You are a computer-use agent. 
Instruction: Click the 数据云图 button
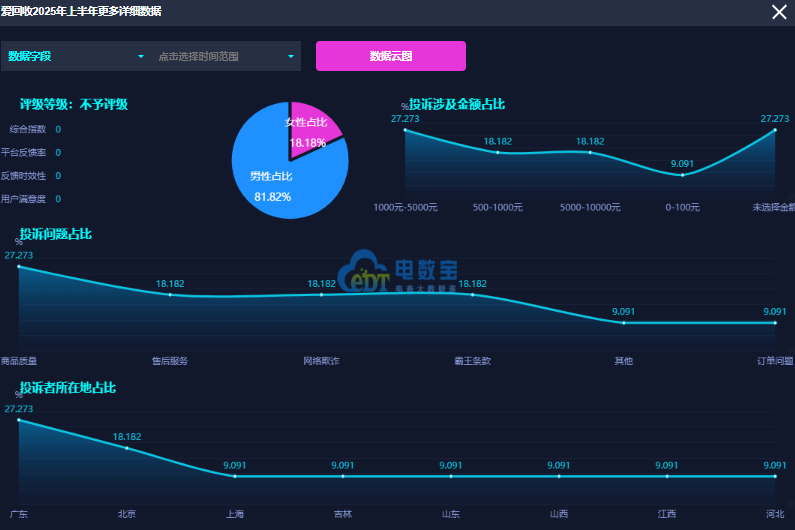click(391, 56)
